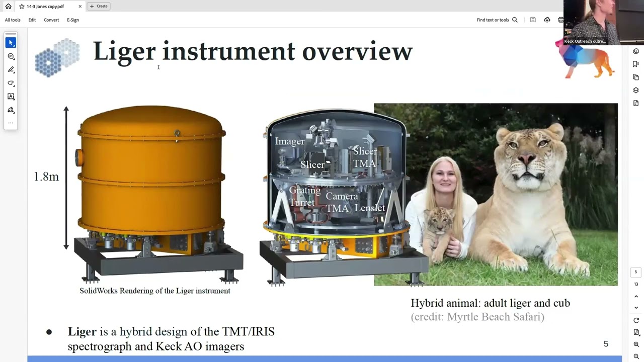Click the "Lenslet" label in the cutaway
Screen dimensions: 644x362
(370, 208)
